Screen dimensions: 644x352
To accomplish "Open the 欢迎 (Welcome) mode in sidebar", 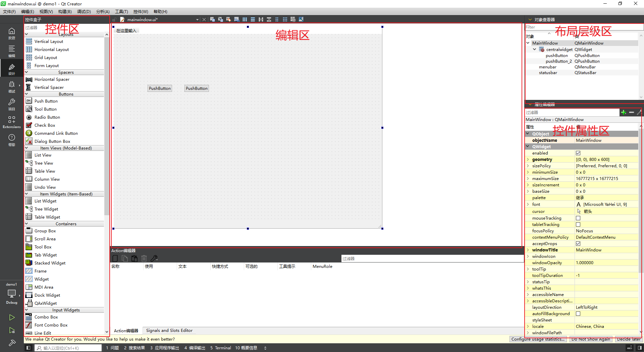I will pyautogui.click(x=12, y=33).
